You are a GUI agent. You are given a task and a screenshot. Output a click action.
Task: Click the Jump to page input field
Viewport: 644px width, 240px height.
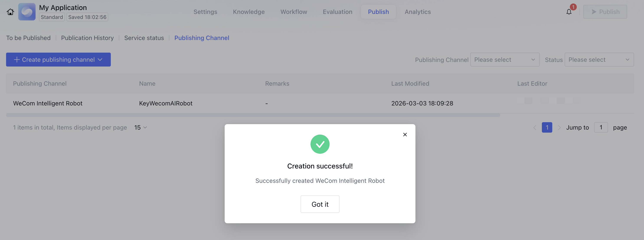pyautogui.click(x=601, y=128)
